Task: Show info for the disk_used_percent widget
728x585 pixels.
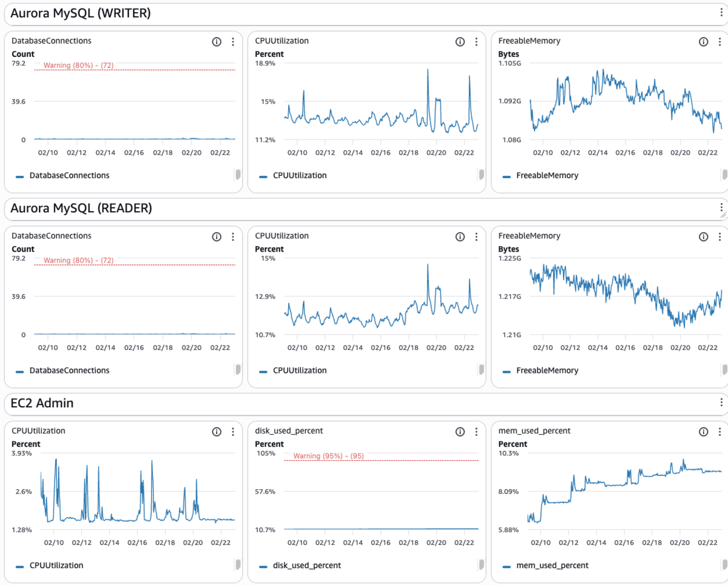Action: click(460, 432)
